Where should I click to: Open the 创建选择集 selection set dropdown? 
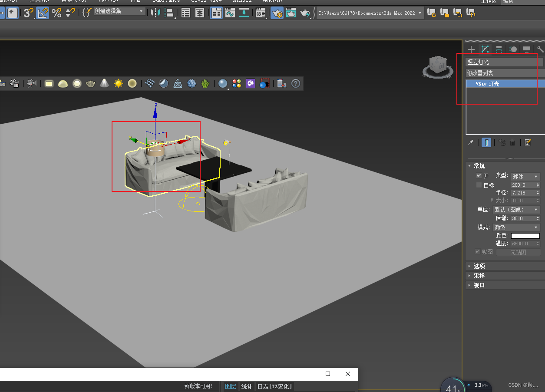coord(120,11)
